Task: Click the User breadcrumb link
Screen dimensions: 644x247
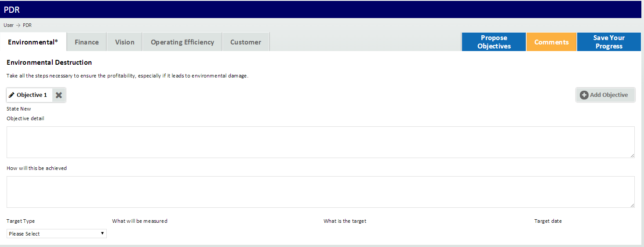Action: point(8,25)
